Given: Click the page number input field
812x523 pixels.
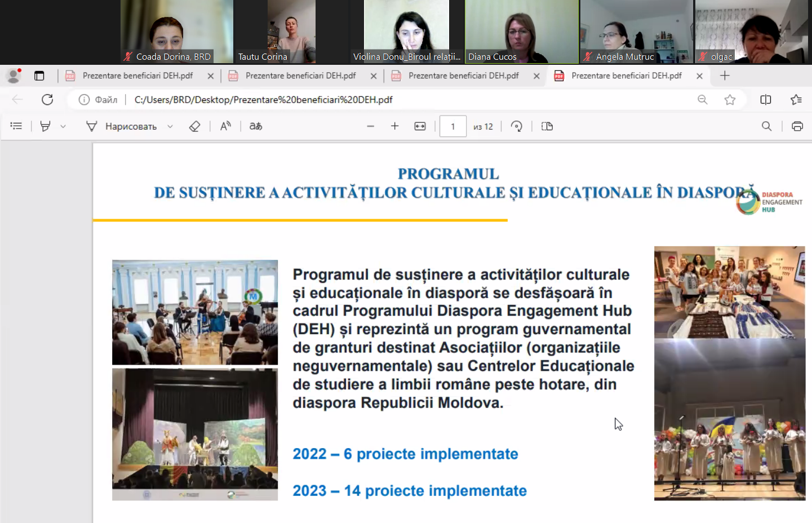Looking at the screenshot, I should tap(452, 126).
